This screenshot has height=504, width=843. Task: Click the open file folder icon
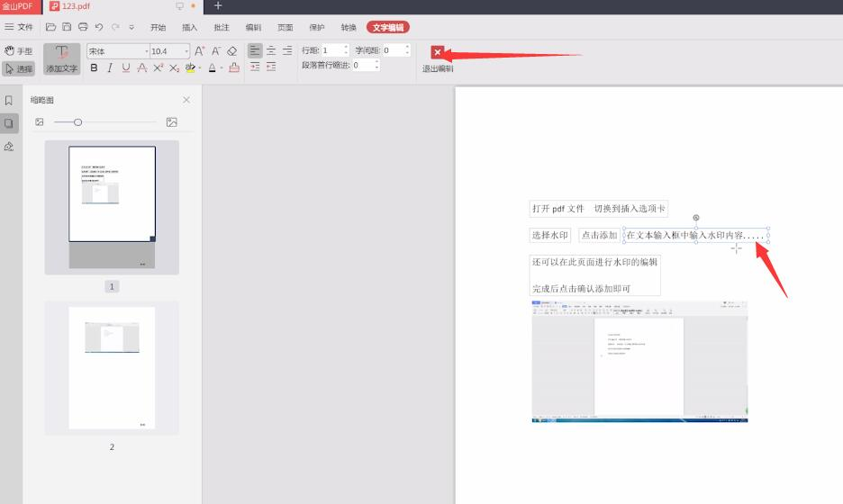pyautogui.click(x=51, y=27)
